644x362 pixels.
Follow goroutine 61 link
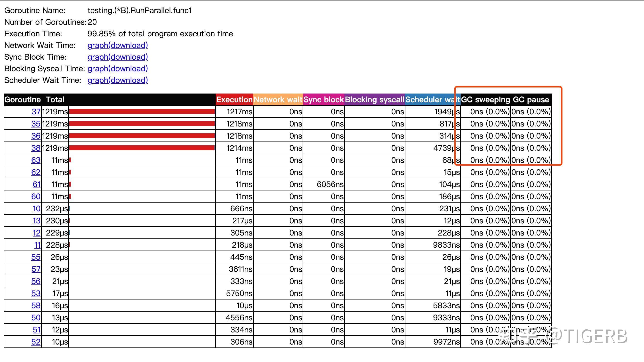37,184
